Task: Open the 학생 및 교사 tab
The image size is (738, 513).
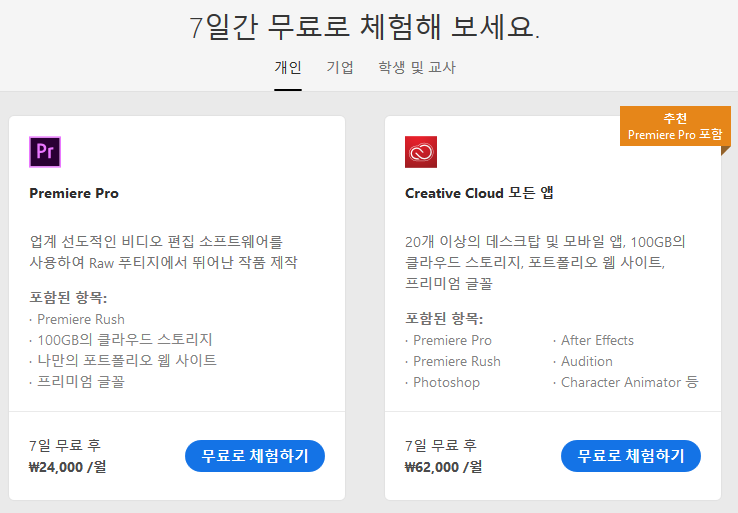Action: point(417,67)
